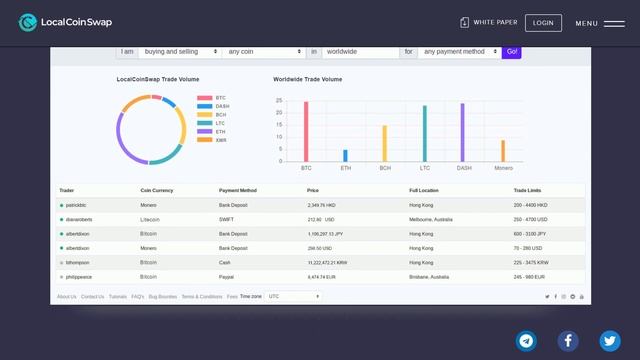
Task: Click the small Twitter icon in footer
Action: pos(547,297)
